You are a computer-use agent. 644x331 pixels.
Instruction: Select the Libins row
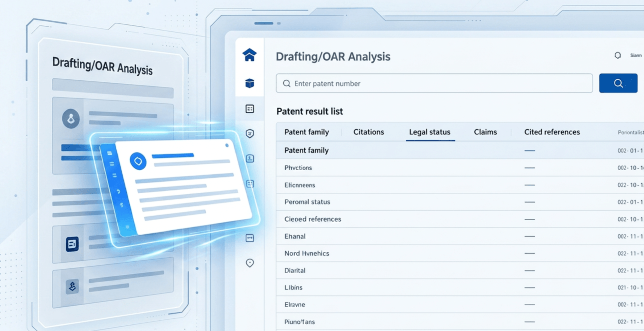tap(460, 288)
